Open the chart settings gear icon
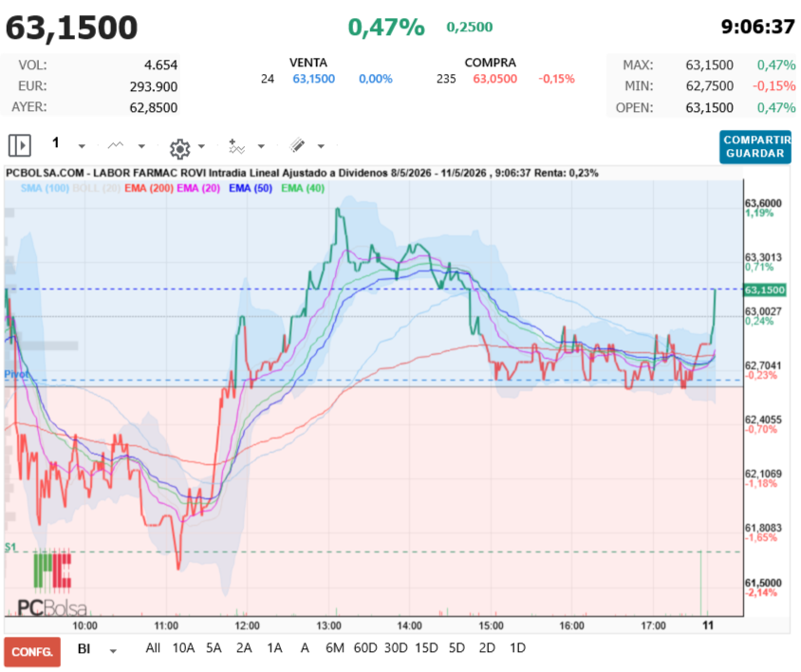The image size is (801, 672). click(179, 148)
